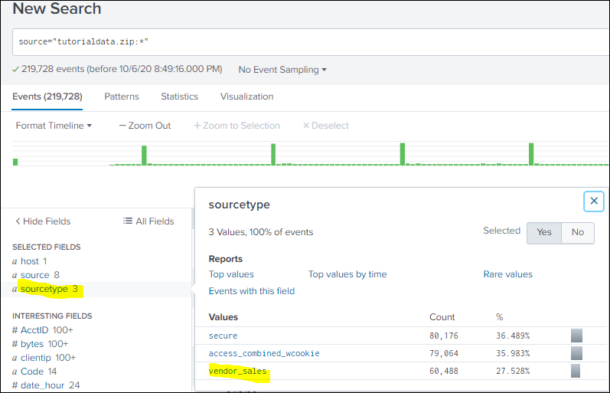Select the vendor_sales value
Viewport: 610px width, 393px height.
tap(237, 371)
